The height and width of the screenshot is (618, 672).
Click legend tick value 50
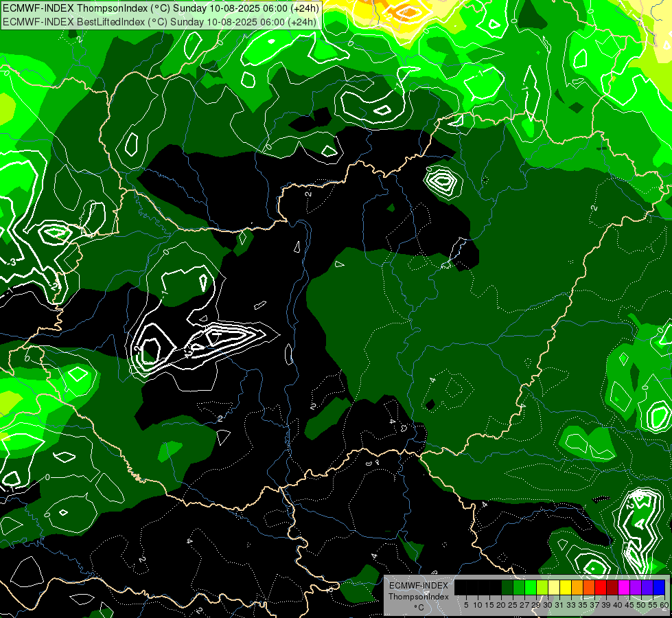(641, 605)
